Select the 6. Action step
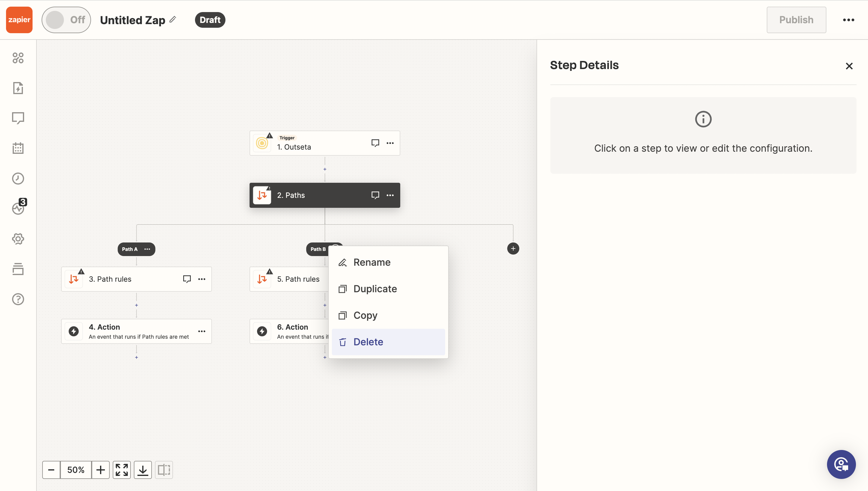The width and height of the screenshot is (868, 491). (289, 331)
